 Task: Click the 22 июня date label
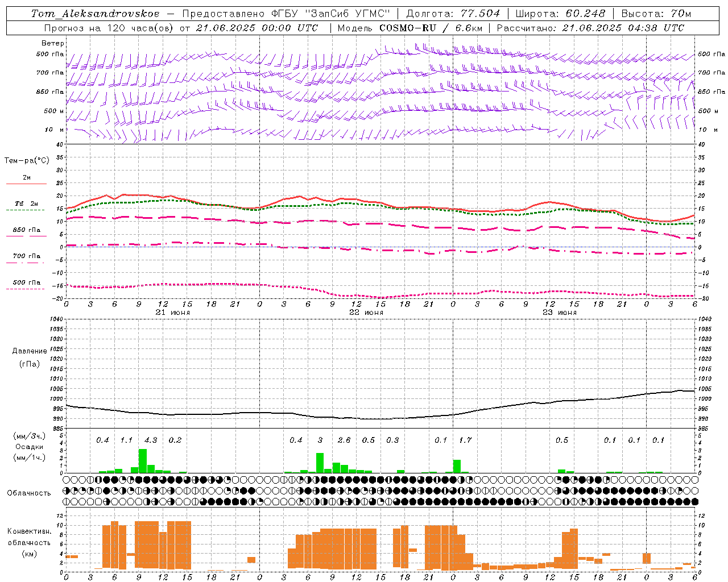pos(366,313)
